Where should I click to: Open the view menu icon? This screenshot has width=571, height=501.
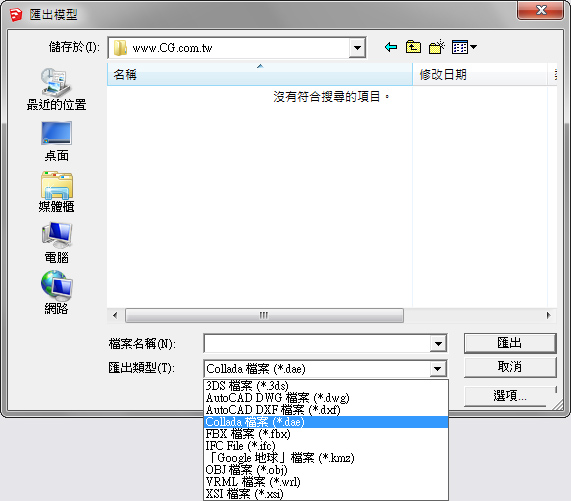click(464, 47)
